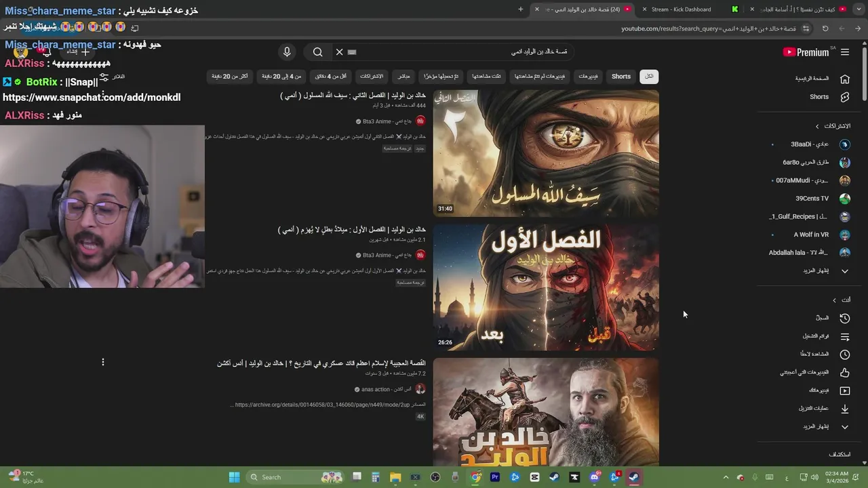The image size is (868, 488).
Task: Select the 'فيديوهات' filter chip
Action: 588,77
